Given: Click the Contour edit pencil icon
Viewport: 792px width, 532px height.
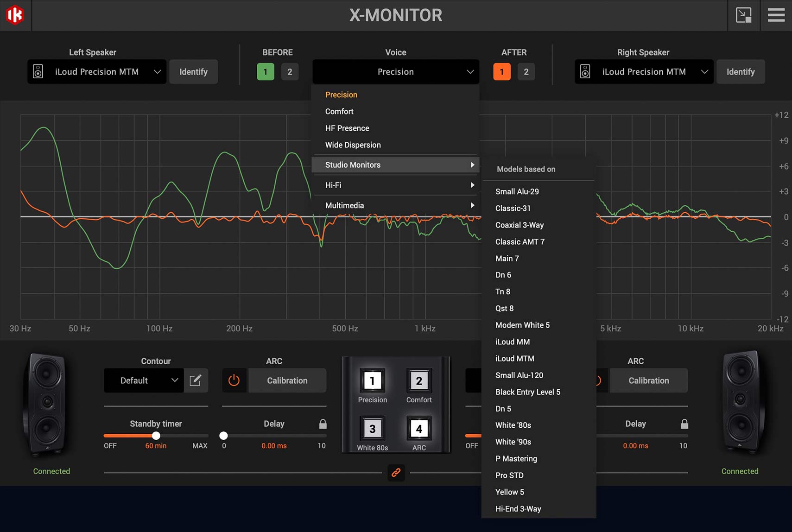Looking at the screenshot, I should [x=196, y=380].
